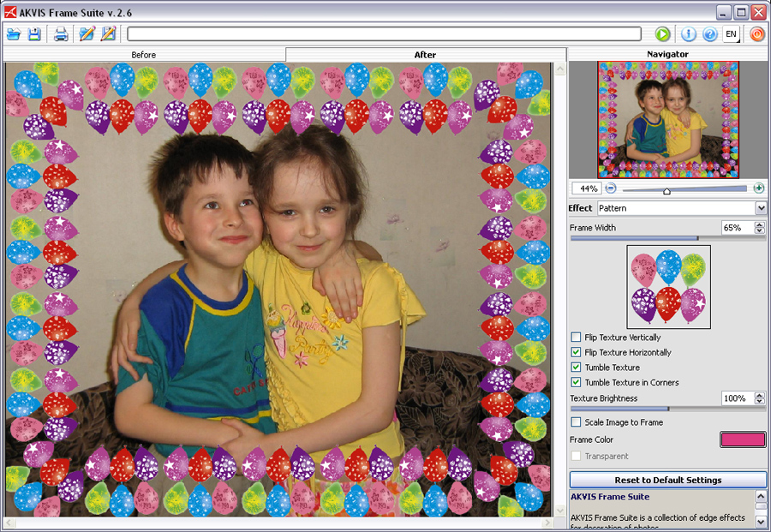This screenshot has height=532, width=771.
Task: Minimize the AKVIS Frame Suite window
Action: click(x=723, y=12)
